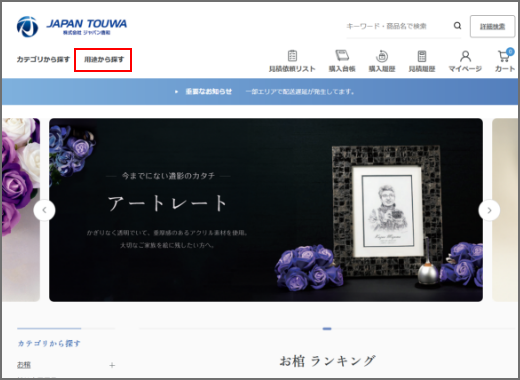Click the magnifier search icon

point(457,26)
